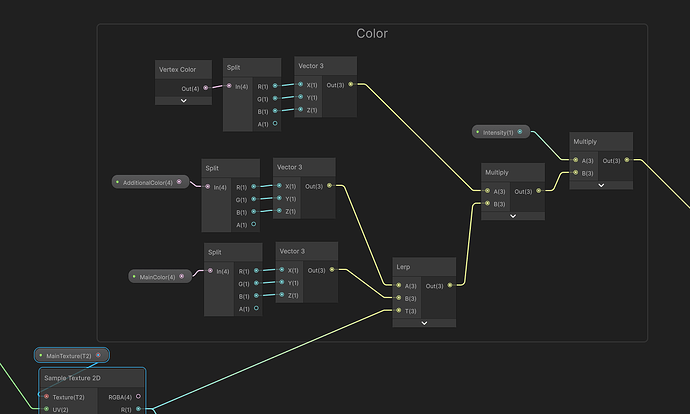Viewport: 690px width, 414px height.
Task: Click B(3) input port on the Lerp node
Action: (399, 298)
